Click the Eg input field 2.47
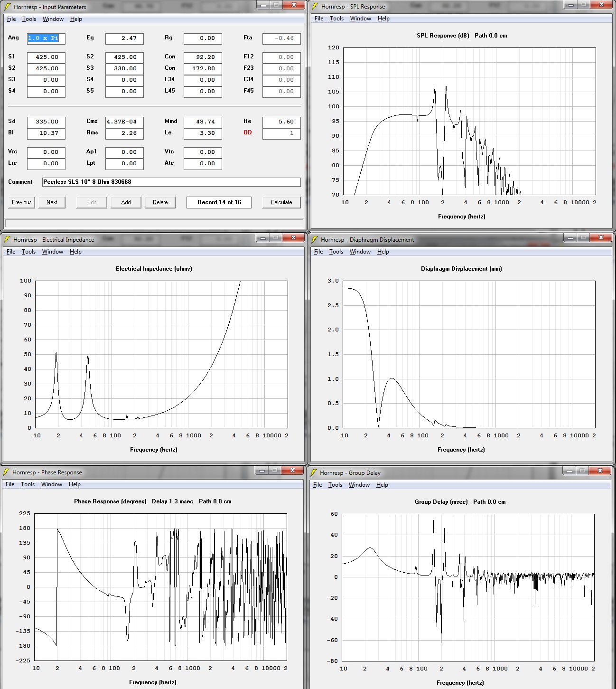616x689 pixels. tap(124, 38)
